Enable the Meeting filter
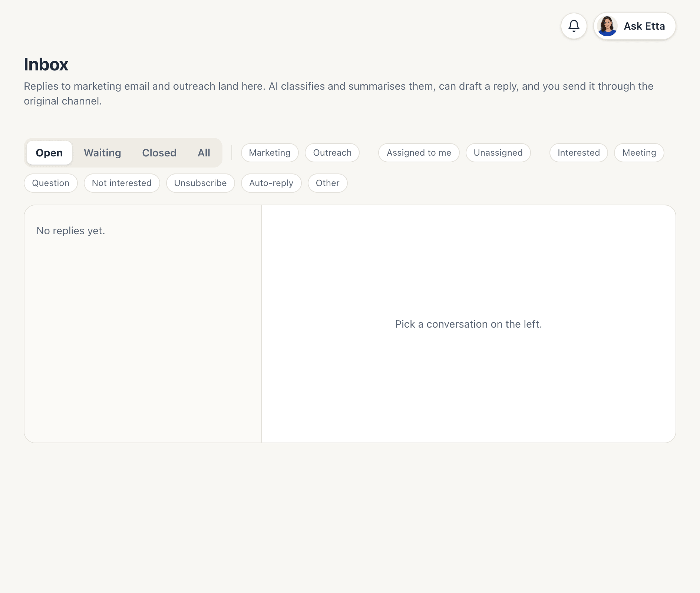Image resolution: width=700 pixels, height=593 pixels. coord(639,153)
